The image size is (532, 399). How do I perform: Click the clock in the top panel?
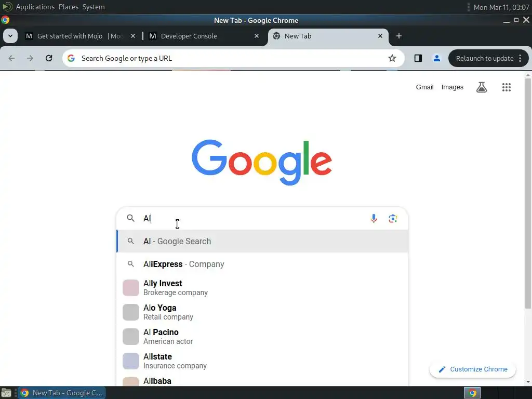click(501, 7)
